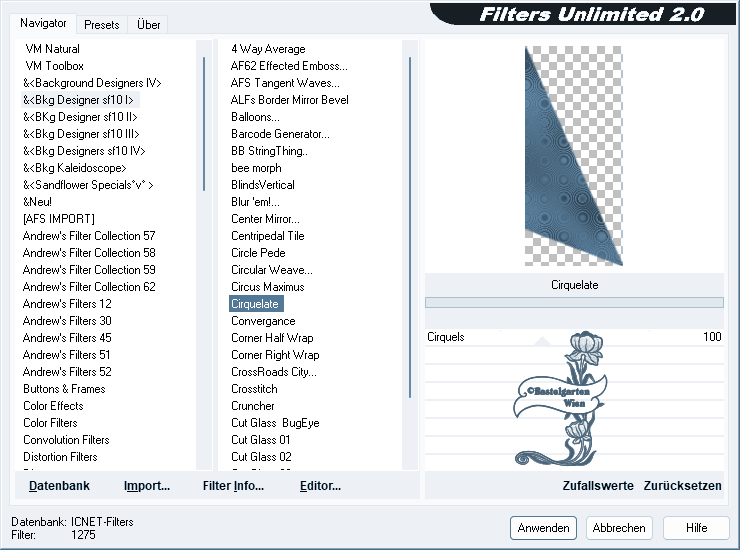
Task: Select &<Bkg Kaleidoscope> category
Action: pos(75,168)
